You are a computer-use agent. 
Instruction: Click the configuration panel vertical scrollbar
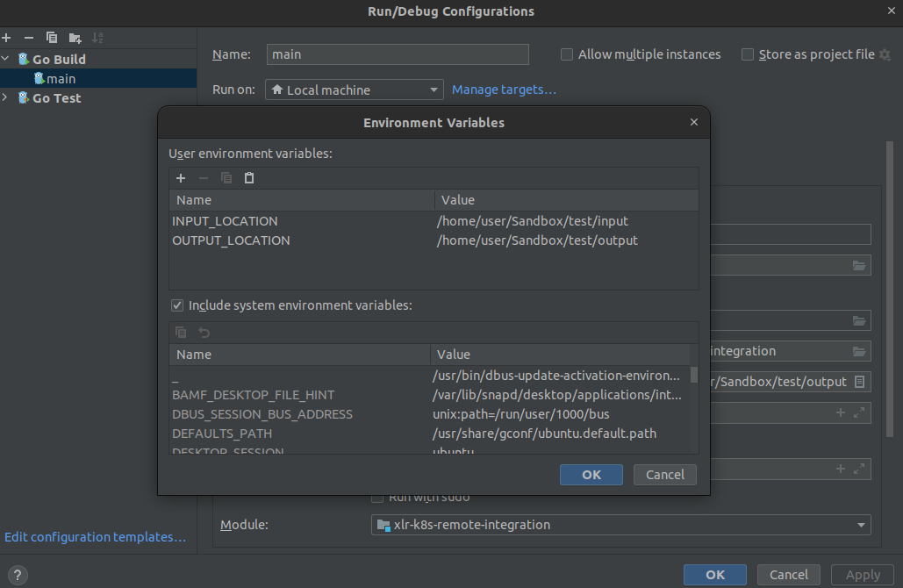coord(890,288)
